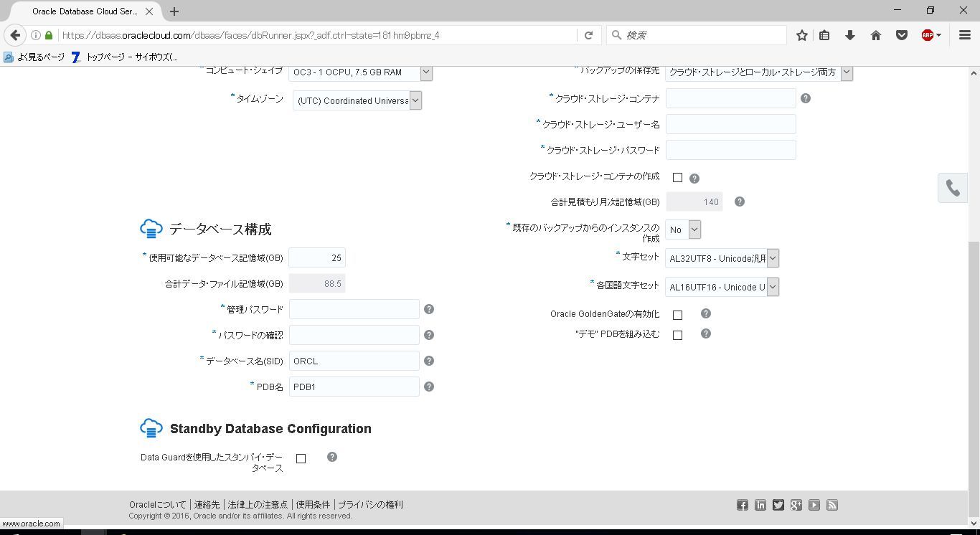Show help for total estimated monthly storage
This screenshot has width=980, height=535.
(740, 202)
